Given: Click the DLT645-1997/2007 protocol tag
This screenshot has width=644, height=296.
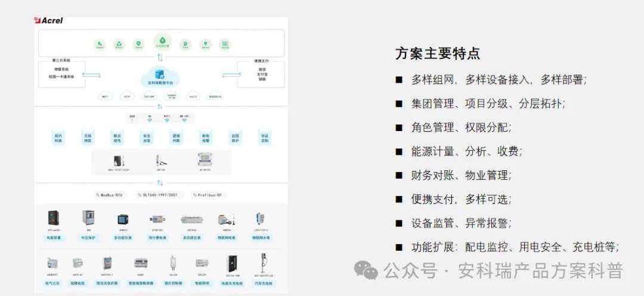Looking at the screenshot, I should click(160, 195).
